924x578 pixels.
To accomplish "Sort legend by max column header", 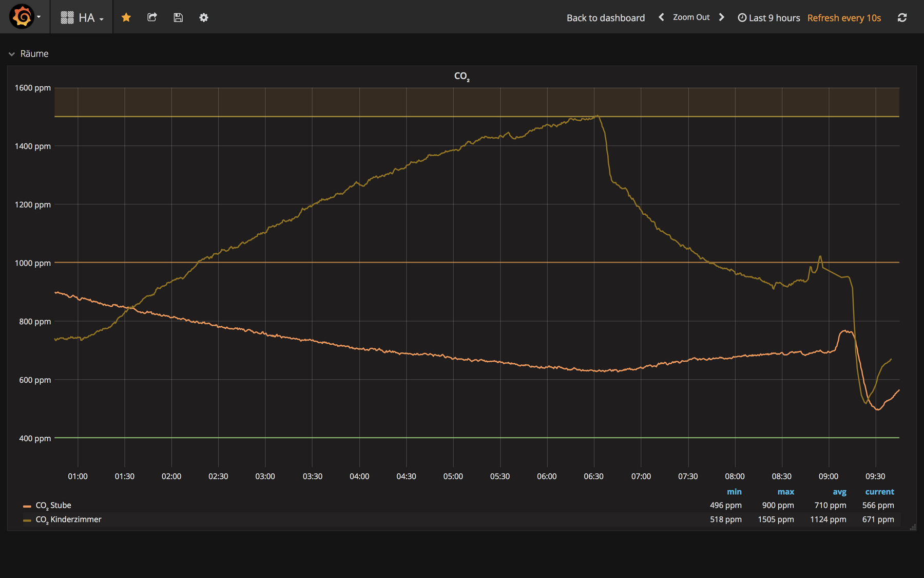I will point(785,492).
